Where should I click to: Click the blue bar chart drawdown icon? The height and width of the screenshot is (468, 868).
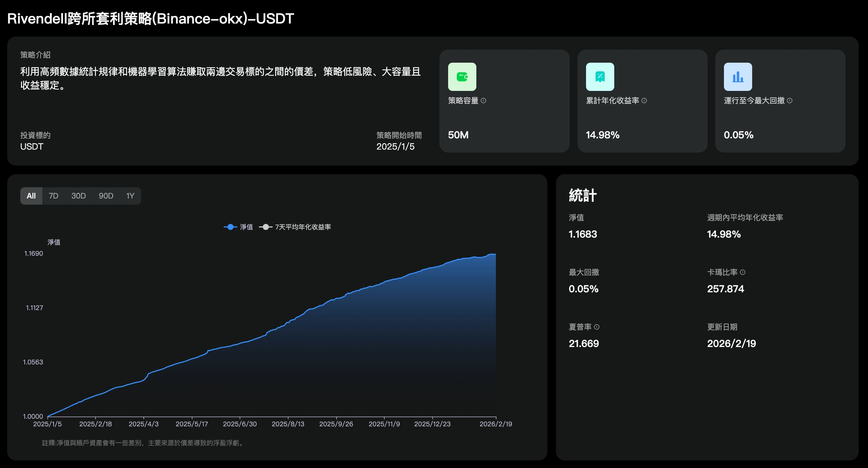pos(738,77)
